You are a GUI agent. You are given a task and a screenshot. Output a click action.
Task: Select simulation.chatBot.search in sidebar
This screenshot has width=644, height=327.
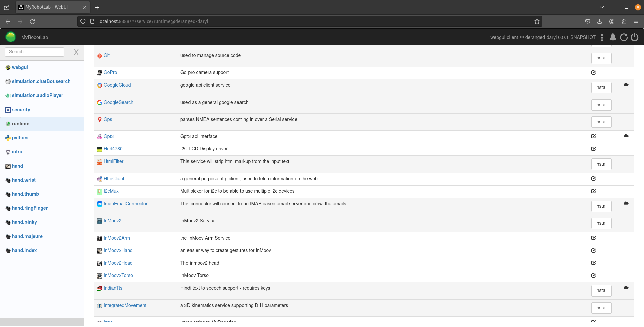tap(41, 81)
